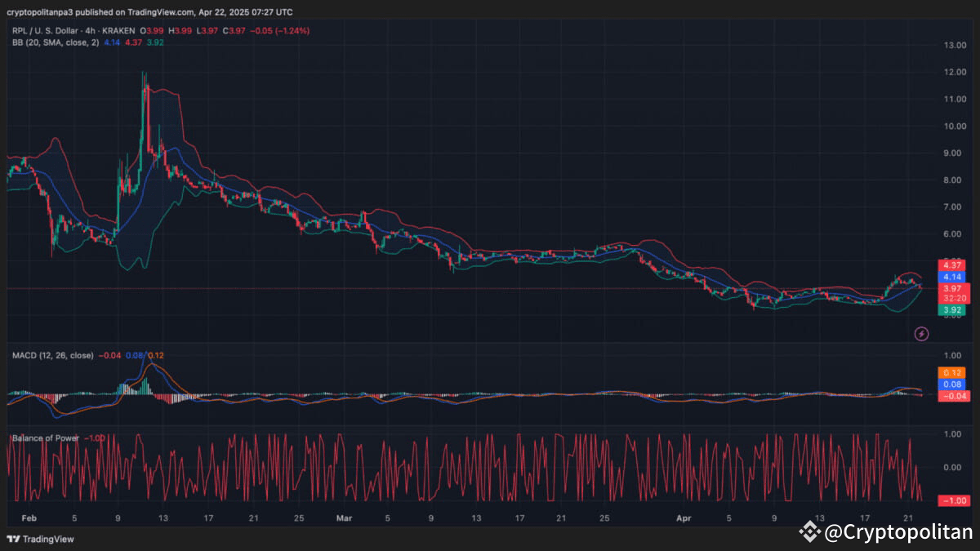Click the 1.00 value on the MACD scale

951,355
